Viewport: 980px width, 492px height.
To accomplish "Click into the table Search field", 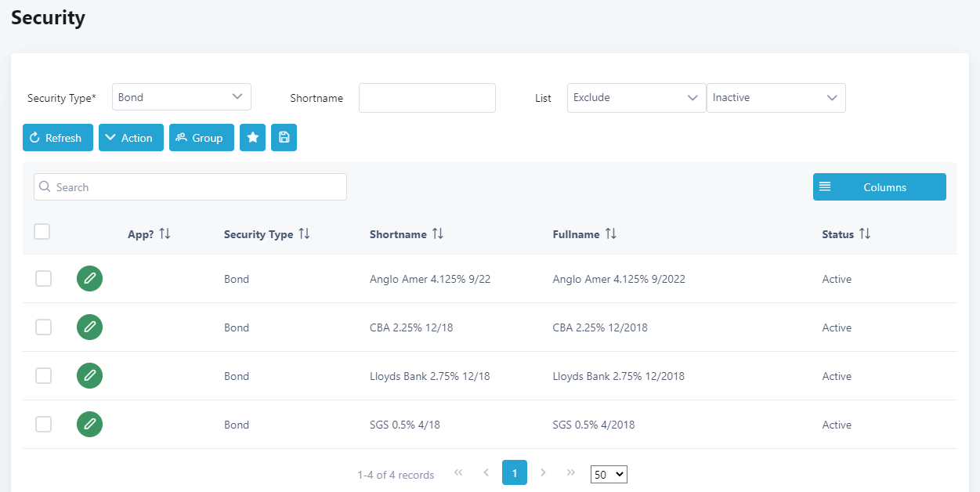I will pyautogui.click(x=190, y=187).
